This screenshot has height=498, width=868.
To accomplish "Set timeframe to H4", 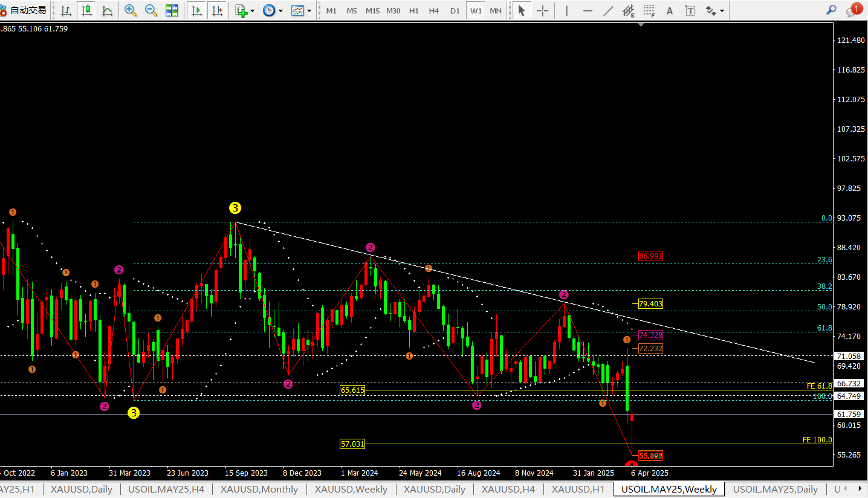I will click(433, 11).
